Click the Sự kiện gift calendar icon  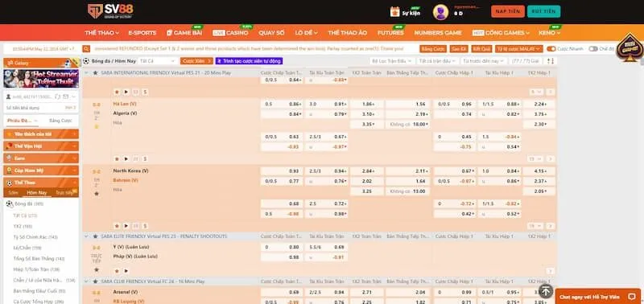(394, 12)
